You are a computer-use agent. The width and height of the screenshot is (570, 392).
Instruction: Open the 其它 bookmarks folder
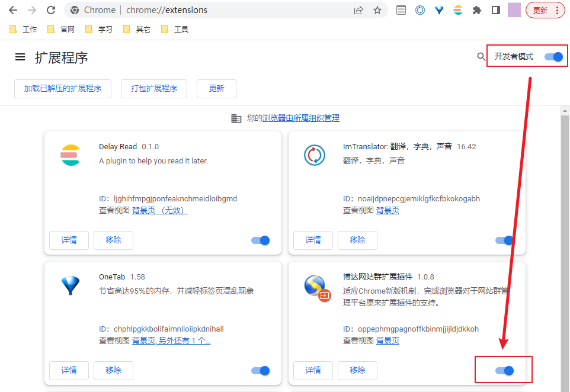[x=136, y=30]
